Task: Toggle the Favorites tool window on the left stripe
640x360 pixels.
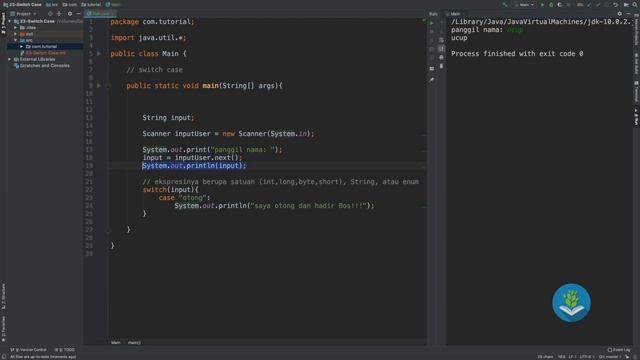Action: point(3,329)
